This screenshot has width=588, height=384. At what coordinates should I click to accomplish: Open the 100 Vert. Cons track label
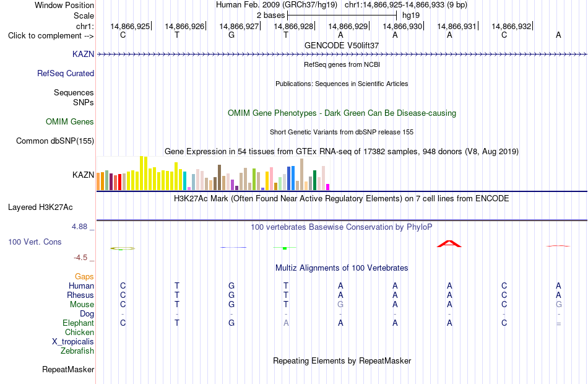click(35, 242)
